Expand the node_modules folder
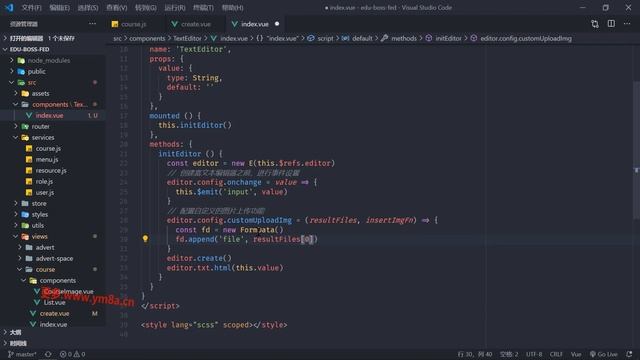640x360 pixels. click(53, 60)
